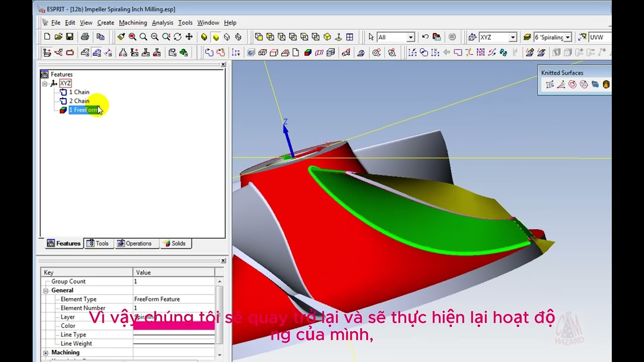Expand the Machining property group

46,353
